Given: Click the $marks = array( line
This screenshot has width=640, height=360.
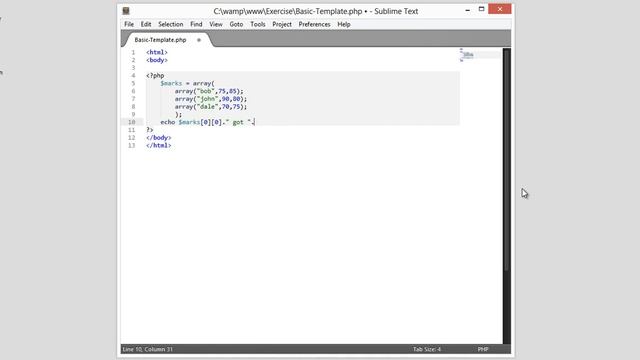Looking at the screenshot, I should (x=187, y=83).
